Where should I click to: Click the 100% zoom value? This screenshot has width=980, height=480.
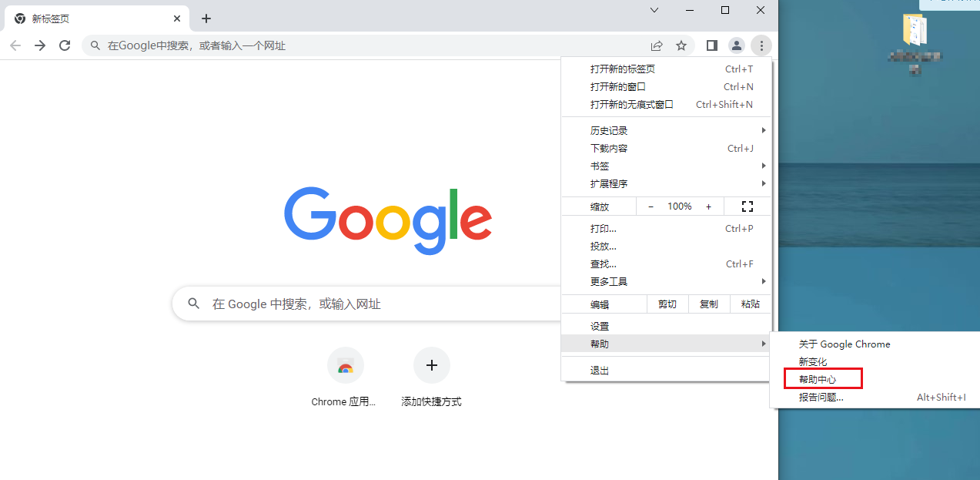680,206
